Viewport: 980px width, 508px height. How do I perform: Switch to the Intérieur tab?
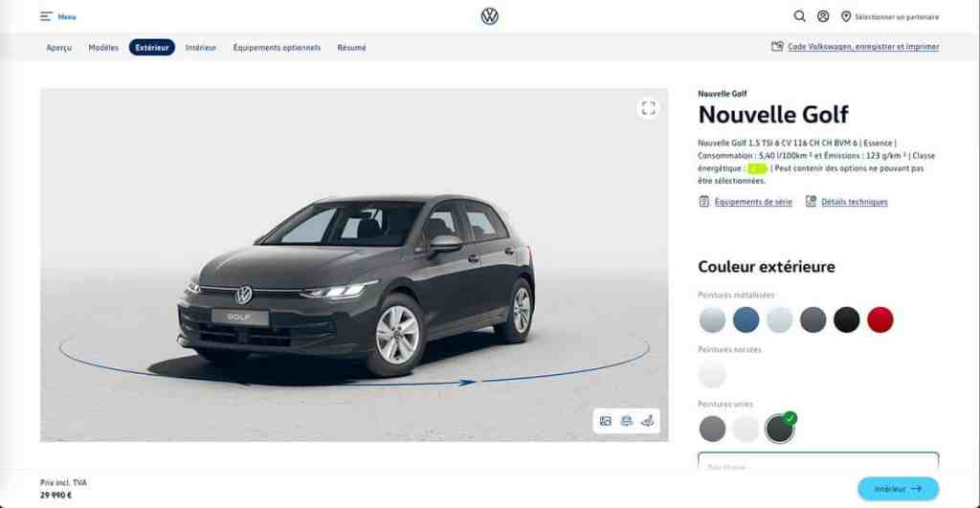coord(201,48)
